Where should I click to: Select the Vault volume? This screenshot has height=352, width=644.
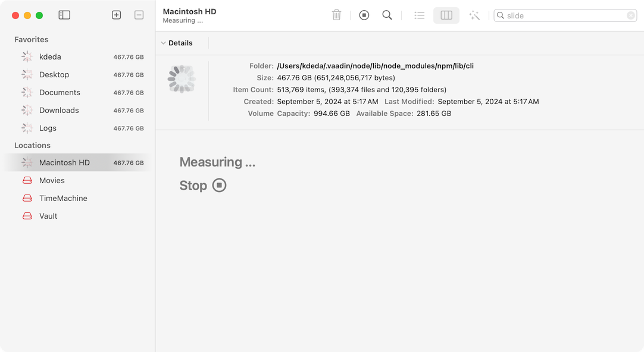coord(47,216)
